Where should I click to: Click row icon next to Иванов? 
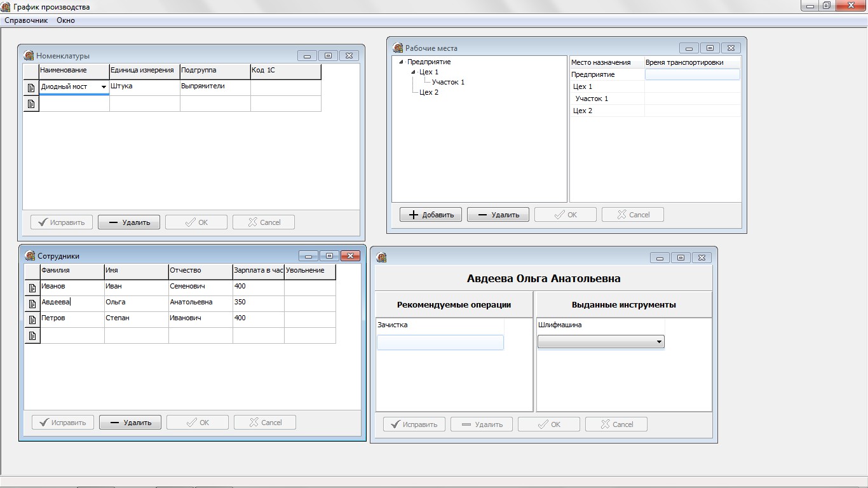[x=32, y=288]
